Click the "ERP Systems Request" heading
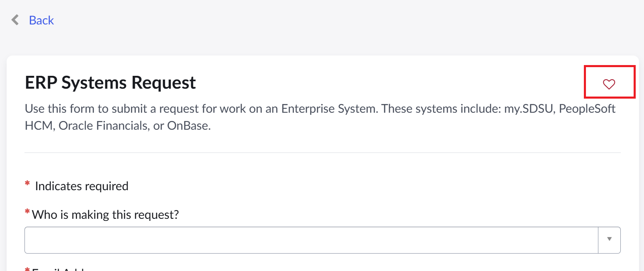644x271 pixels. (x=110, y=83)
